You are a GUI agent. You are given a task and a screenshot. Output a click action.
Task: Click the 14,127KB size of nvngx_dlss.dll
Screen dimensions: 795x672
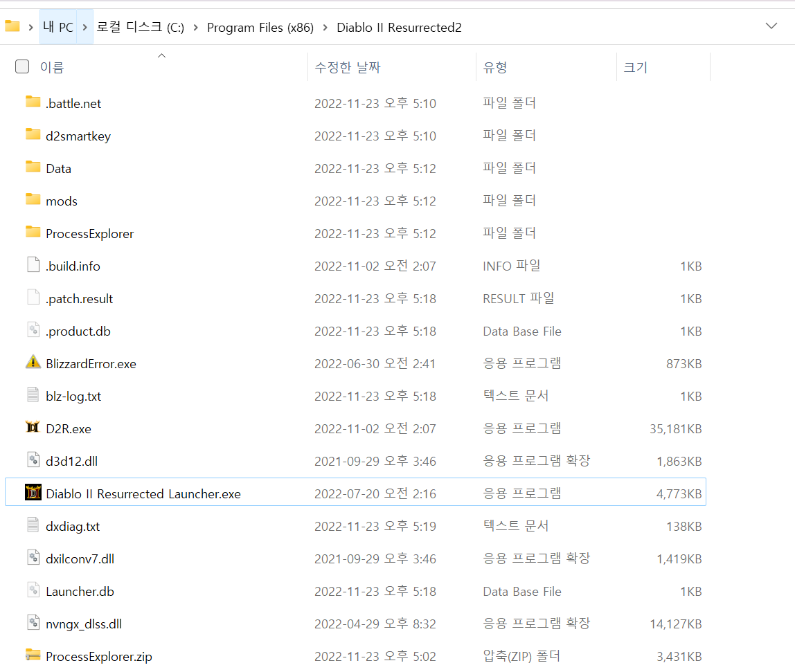coord(675,624)
